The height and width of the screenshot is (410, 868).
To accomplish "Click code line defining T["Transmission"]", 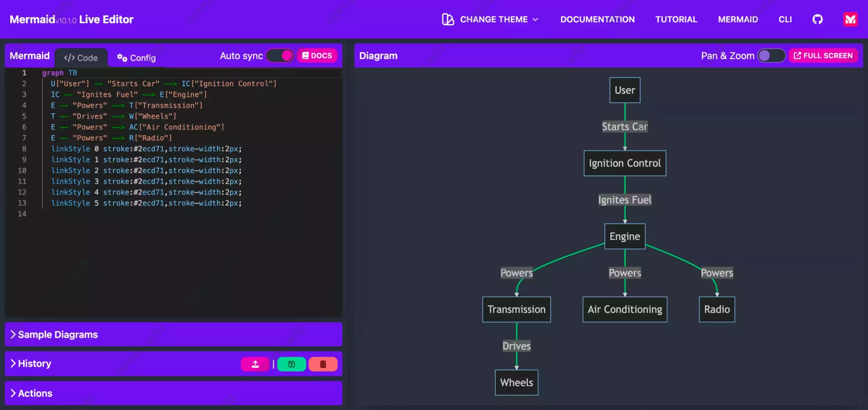I will coord(127,105).
